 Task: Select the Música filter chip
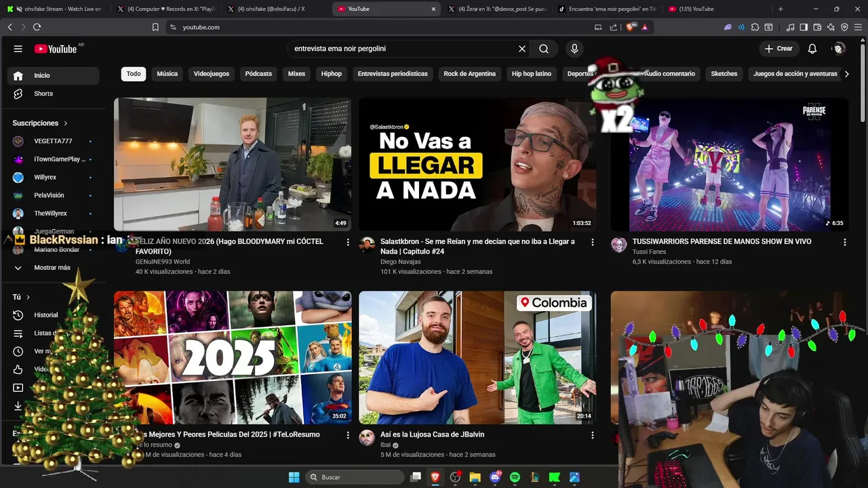pos(167,74)
